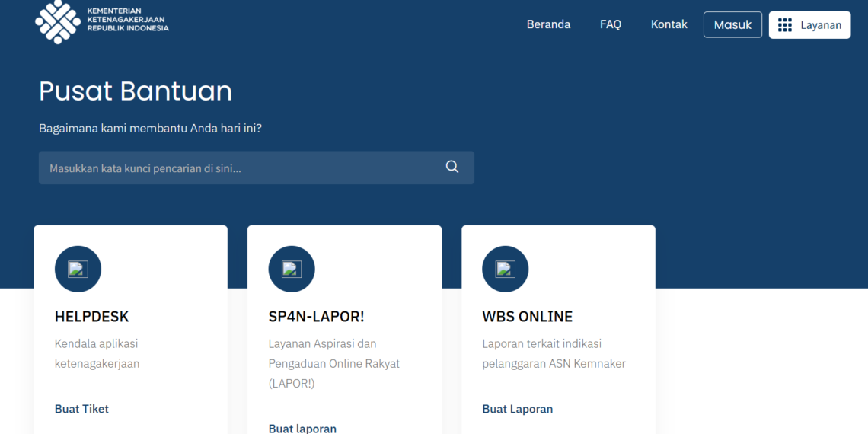
Task: Select the WBS ONLINE card title
Action: (527, 317)
